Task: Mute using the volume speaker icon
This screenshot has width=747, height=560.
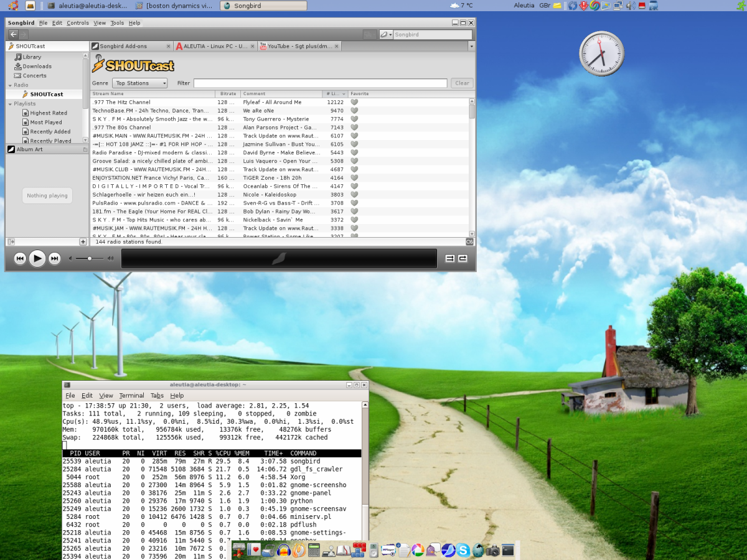Action: click(71, 258)
